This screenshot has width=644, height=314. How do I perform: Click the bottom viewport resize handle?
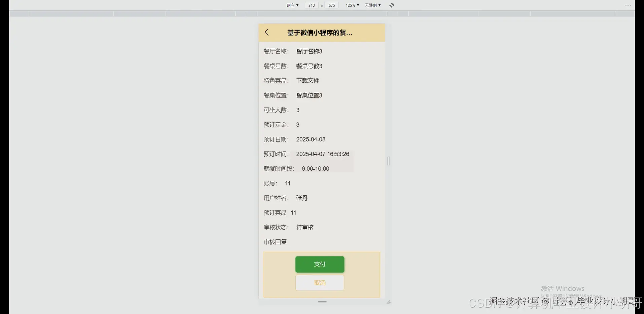pos(322,302)
